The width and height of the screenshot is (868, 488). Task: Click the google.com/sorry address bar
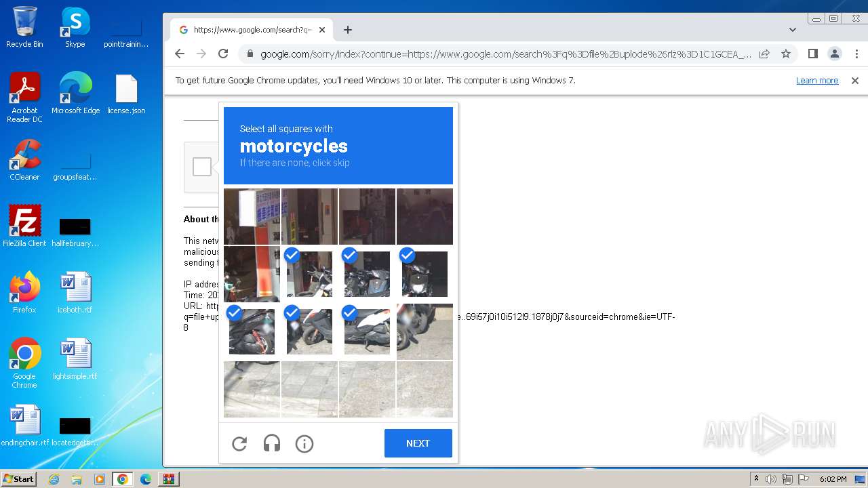505,54
